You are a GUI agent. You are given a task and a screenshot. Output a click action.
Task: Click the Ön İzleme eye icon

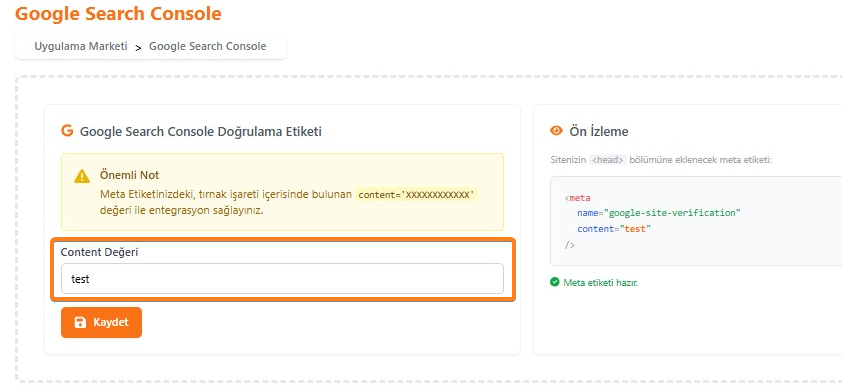556,130
